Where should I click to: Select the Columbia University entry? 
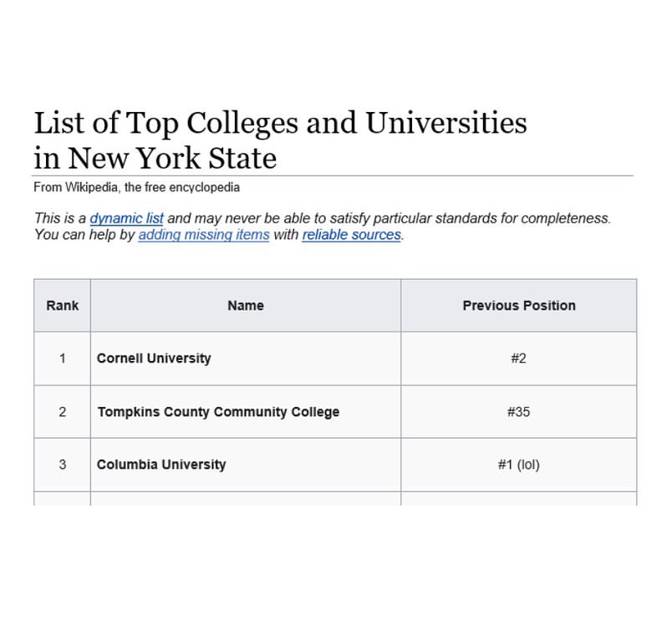pos(161,465)
